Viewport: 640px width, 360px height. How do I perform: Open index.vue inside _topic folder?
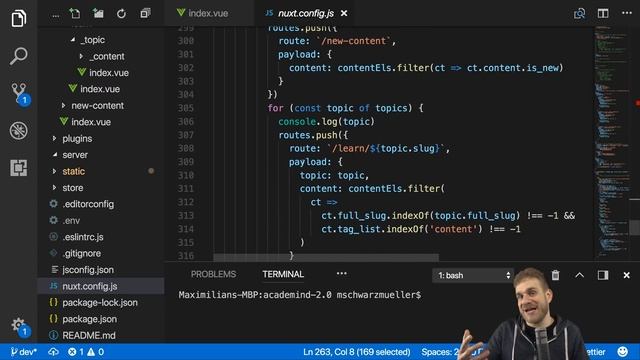pyautogui.click(x=109, y=73)
